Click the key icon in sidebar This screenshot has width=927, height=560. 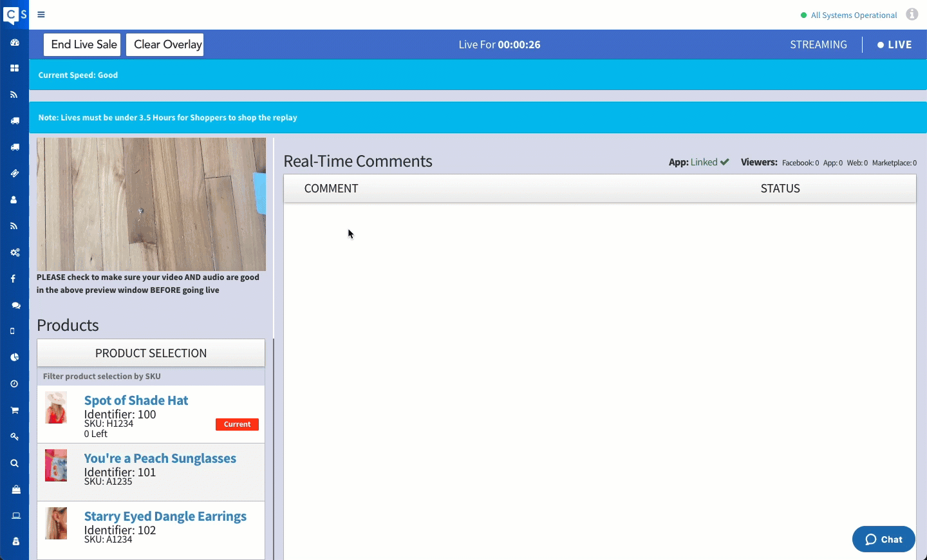[x=14, y=436]
